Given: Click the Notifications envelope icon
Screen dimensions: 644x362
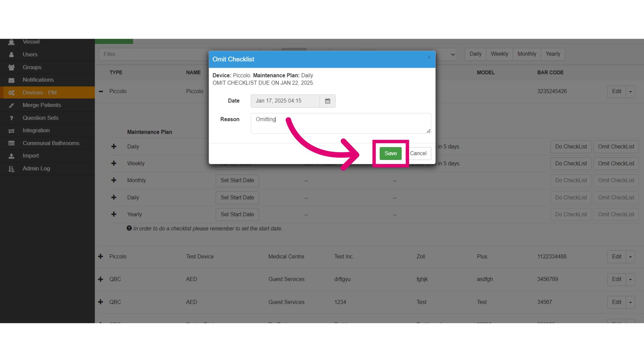Looking at the screenshot, I should point(11,80).
